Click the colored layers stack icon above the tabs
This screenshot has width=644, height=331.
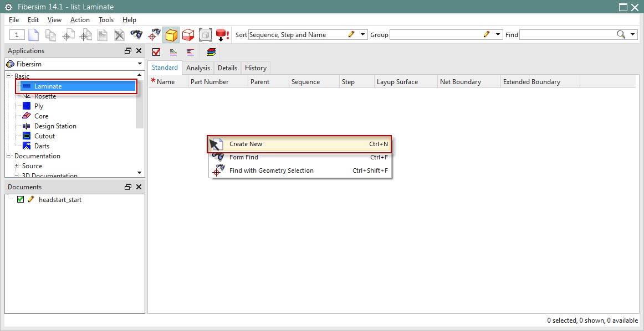(x=211, y=51)
